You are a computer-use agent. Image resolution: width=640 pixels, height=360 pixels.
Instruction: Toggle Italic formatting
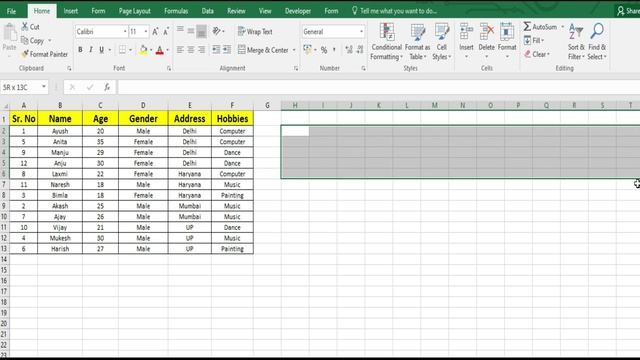(x=91, y=50)
